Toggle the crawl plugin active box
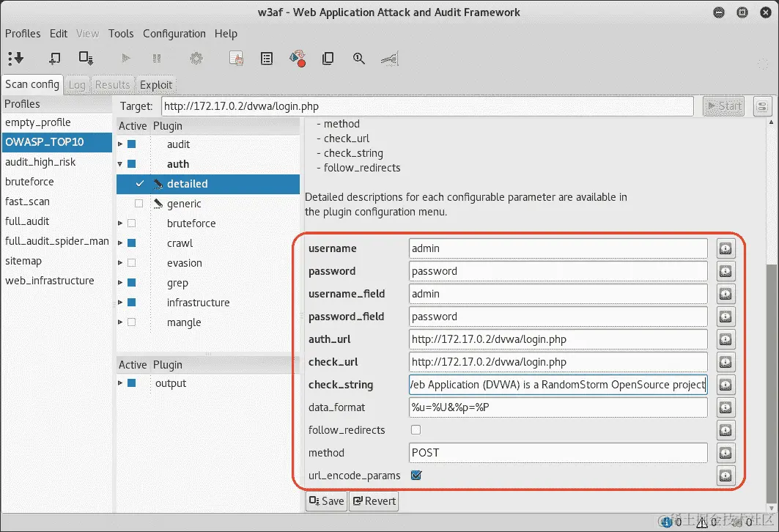Screen dimensions: 779x532 click(x=132, y=243)
